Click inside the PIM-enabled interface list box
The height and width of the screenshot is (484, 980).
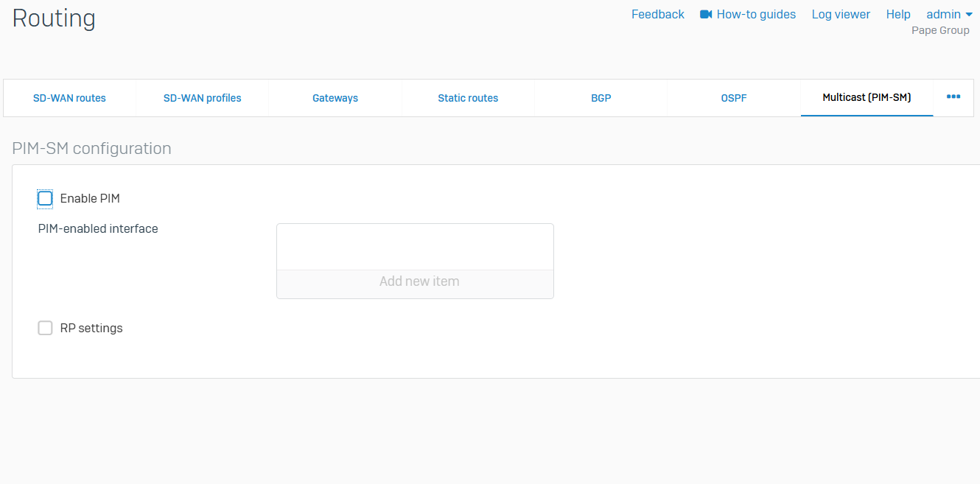tap(415, 247)
